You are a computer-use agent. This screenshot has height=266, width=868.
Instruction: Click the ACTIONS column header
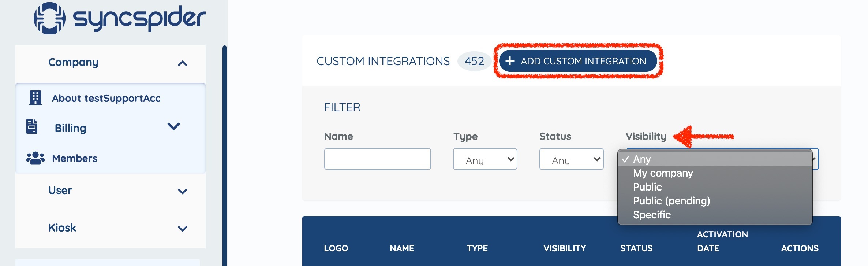[x=800, y=248]
